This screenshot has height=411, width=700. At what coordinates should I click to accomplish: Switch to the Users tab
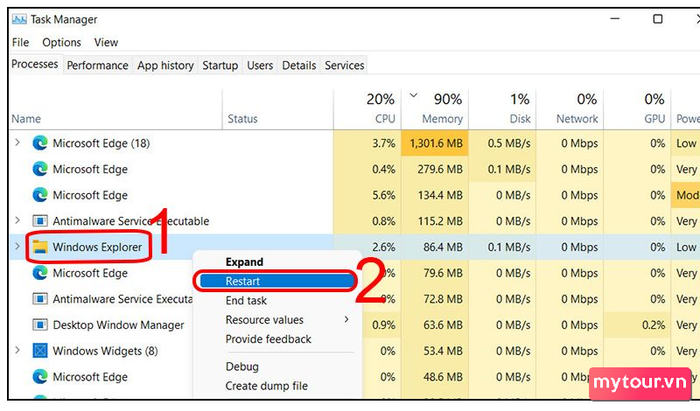point(260,66)
